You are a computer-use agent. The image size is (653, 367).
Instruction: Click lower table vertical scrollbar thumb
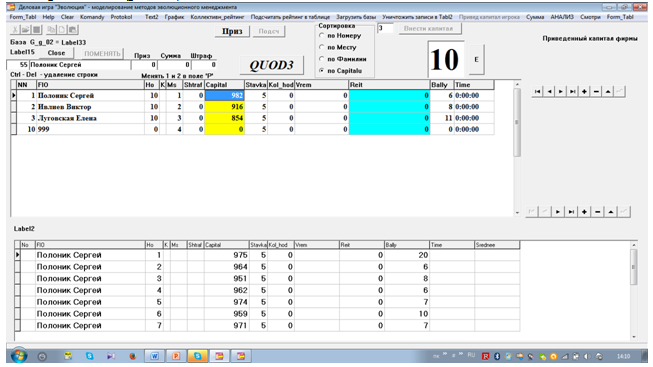tap(633, 267)
